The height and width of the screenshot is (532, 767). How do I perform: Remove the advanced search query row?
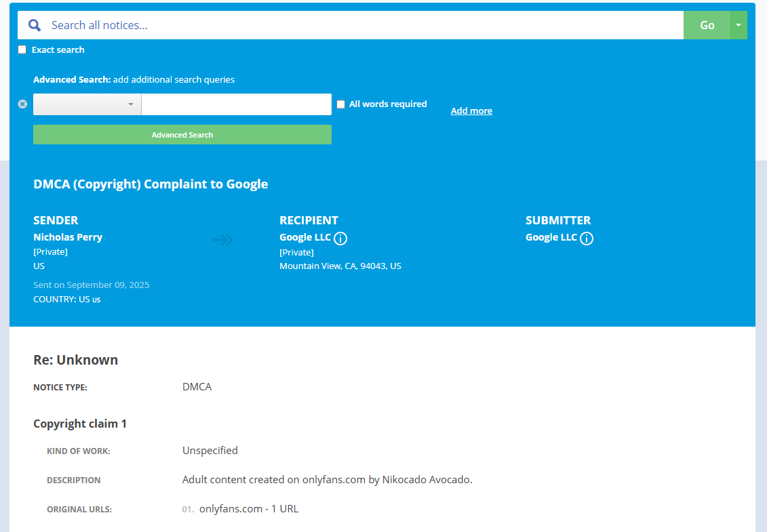pyautogui.click(x=22, y=104)
